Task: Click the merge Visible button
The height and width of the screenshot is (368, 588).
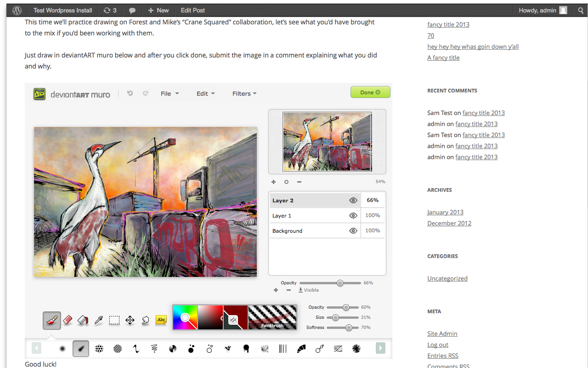Action: pos(308,290)
